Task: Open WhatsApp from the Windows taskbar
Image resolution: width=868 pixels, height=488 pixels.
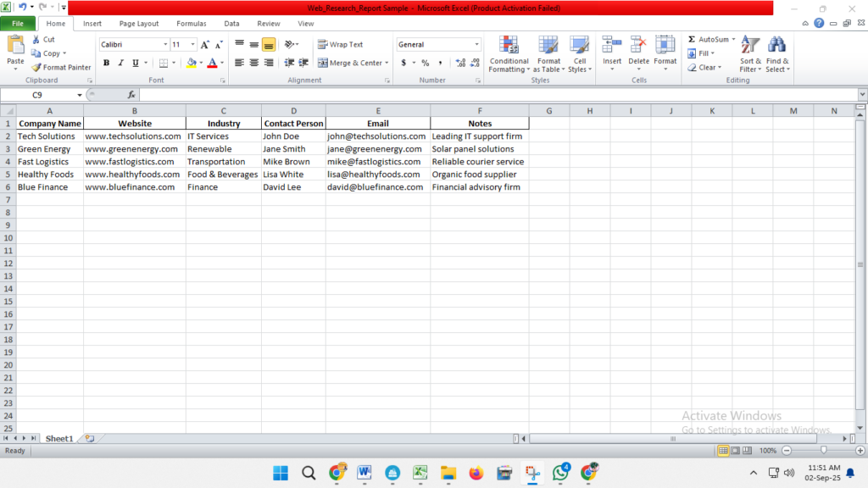Action: pos(561,473)
